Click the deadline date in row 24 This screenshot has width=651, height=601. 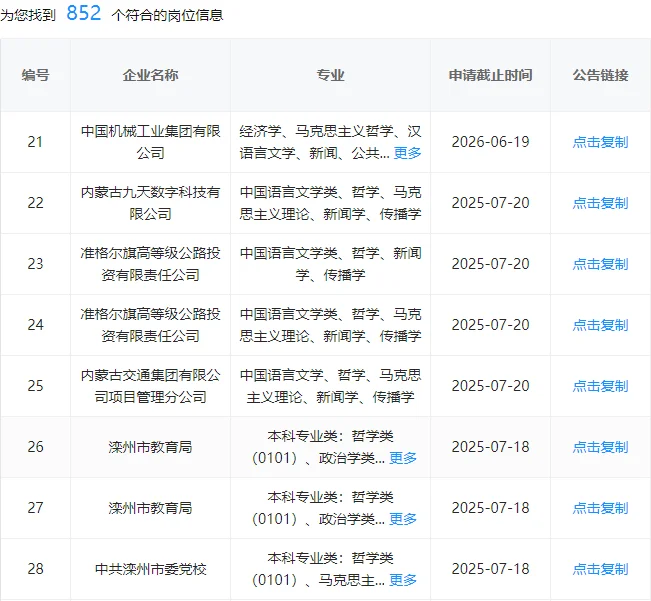[490, 325]
